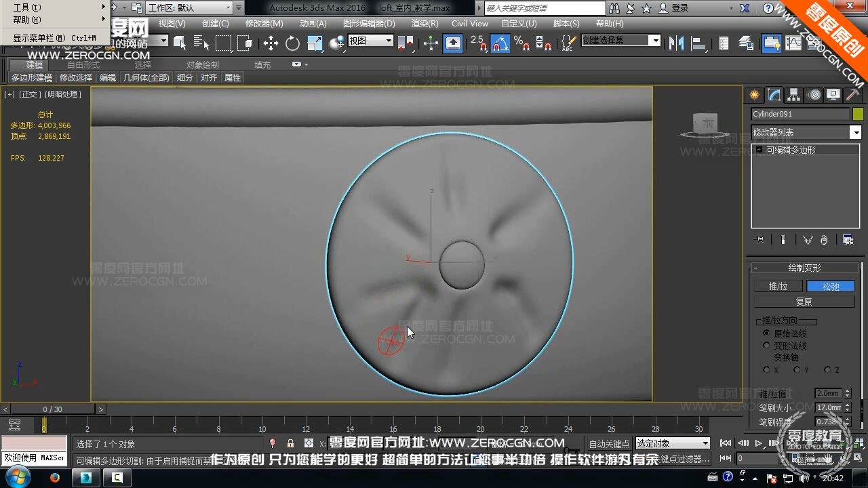Toggle the Percent Snap icon
868x488 pixels.
point(522,43)
